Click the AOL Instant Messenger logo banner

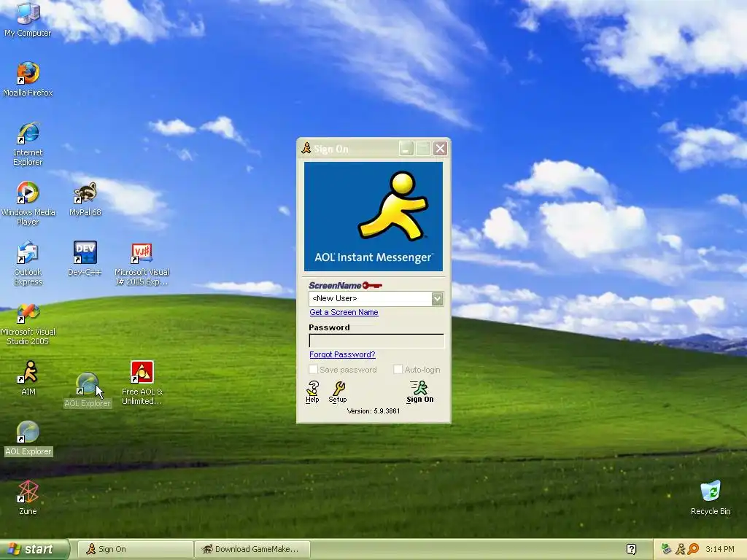coord(373,217)
